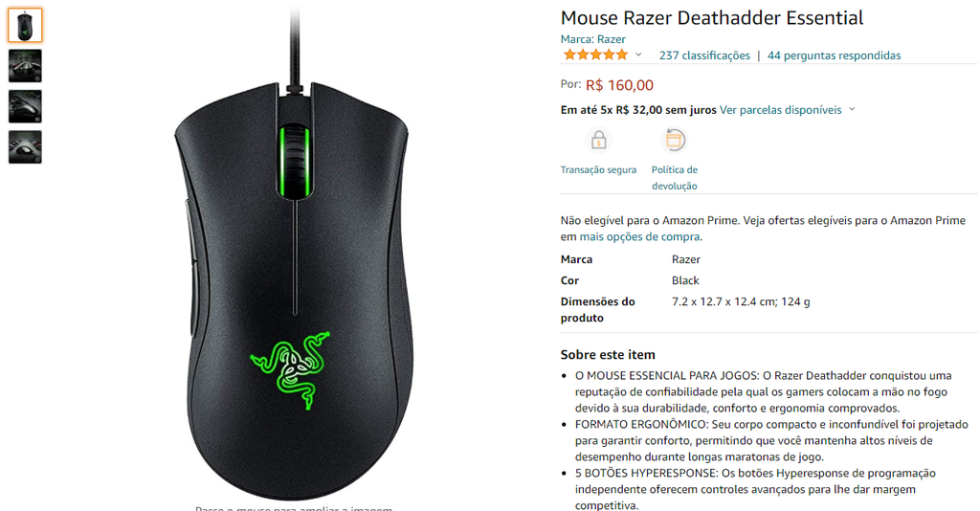Viewport: 980px width, 511px height.
Task: Open the 237 classificações link
Action: tap(704, 56)
